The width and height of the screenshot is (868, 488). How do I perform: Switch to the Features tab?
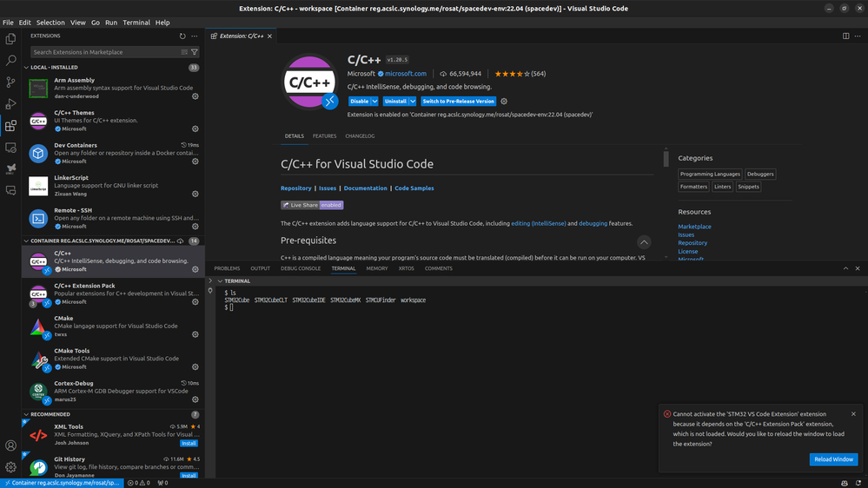pos(324,136)
